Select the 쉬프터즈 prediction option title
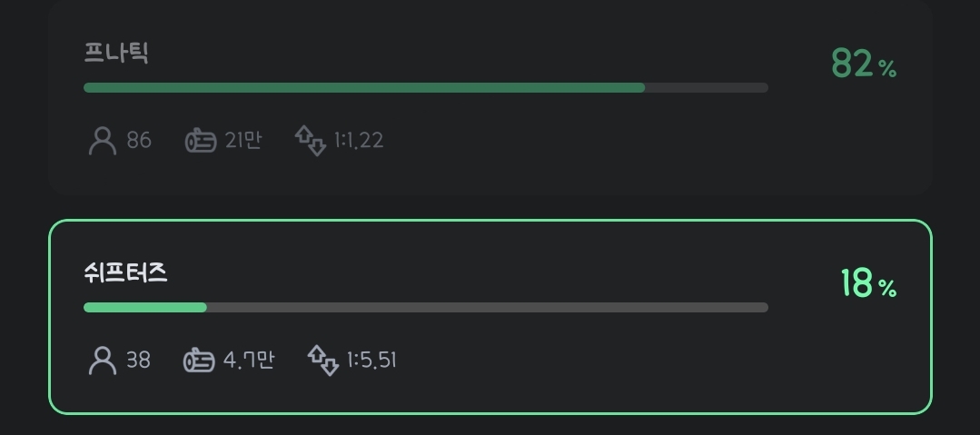Screen dimensions: 980x435 point(125,273)
